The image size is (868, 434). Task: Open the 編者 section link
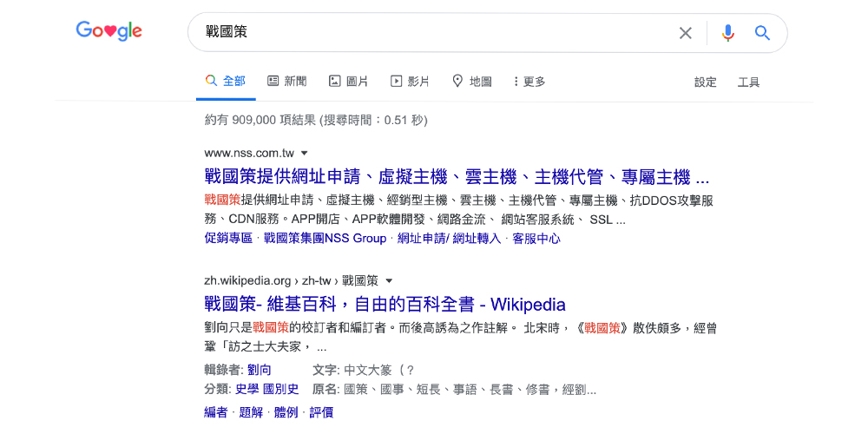point(215,412)
